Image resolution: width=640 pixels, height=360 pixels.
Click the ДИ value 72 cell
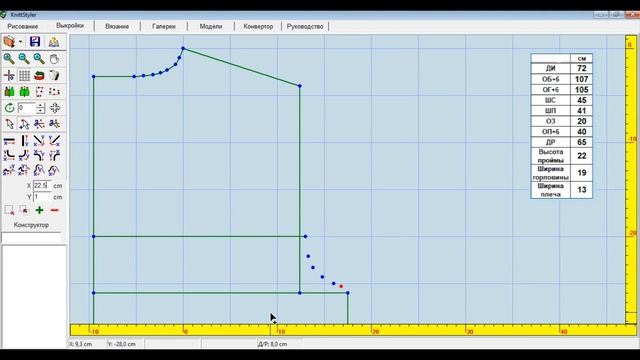click(582, 68)
